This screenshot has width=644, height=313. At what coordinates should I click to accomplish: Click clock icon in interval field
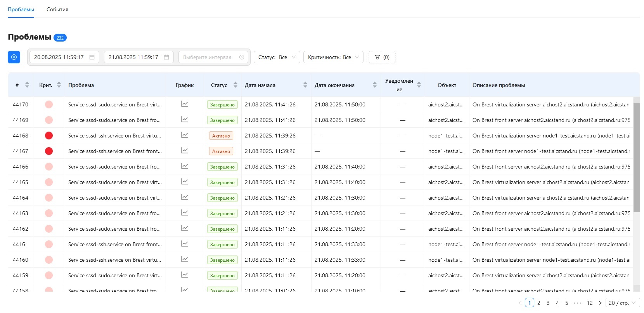(242, 57)
